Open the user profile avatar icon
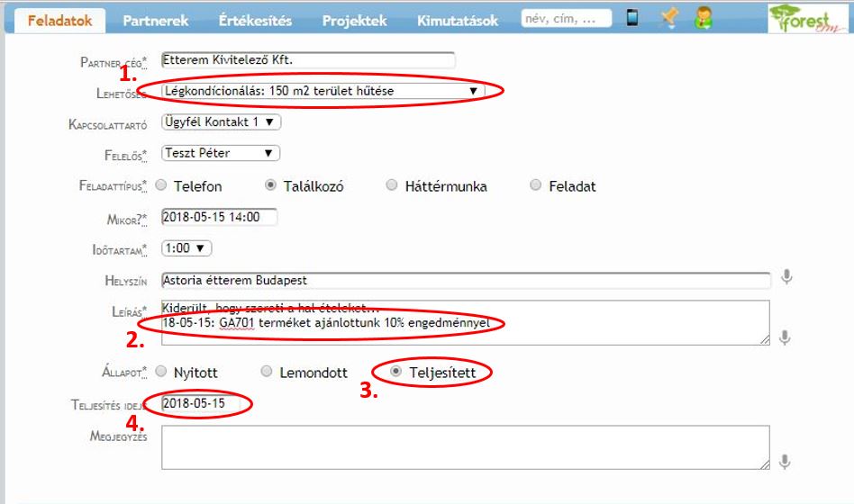This screenshot has width=854, height=504. pos(704,18)
